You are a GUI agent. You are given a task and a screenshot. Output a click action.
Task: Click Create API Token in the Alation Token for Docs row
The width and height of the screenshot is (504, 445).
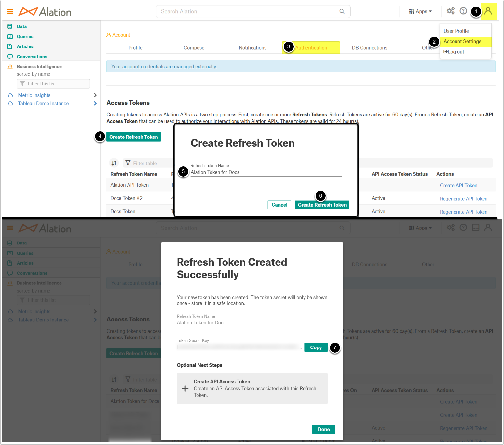click(x=458, y=402)
